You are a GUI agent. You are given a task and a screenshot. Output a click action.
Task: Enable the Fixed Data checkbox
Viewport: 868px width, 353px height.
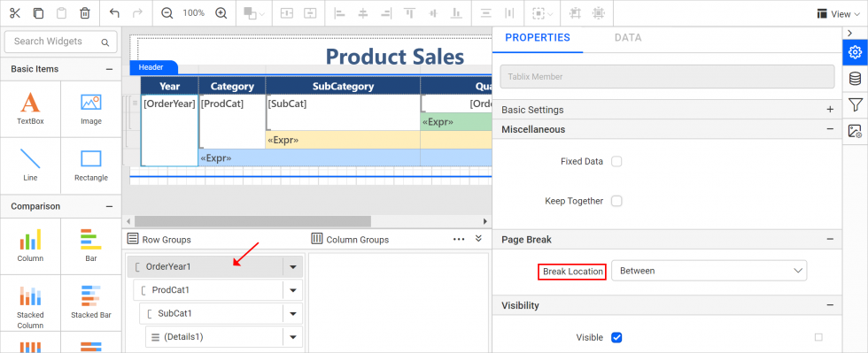click(616, 162)
